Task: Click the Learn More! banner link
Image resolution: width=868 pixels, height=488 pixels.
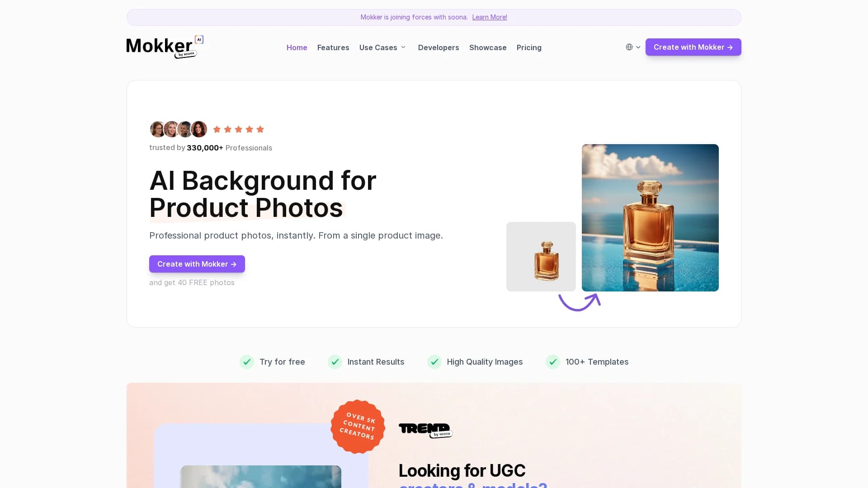Action: [x=490, y=17]
